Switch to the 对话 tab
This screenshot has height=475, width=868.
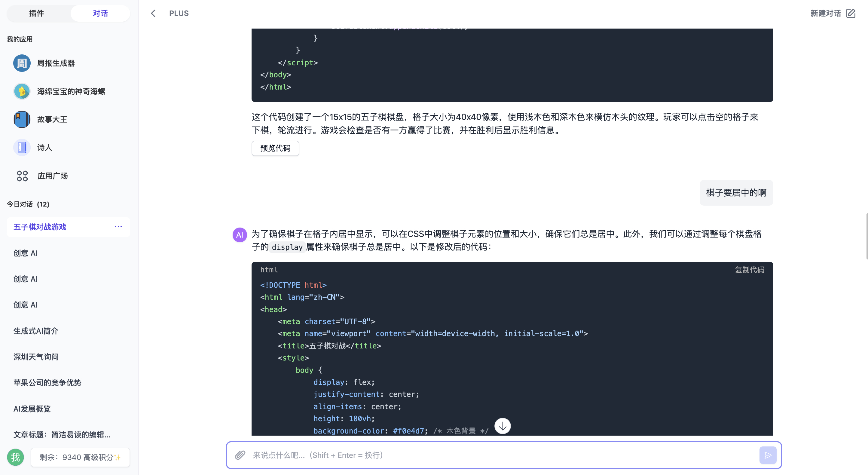pos(100,14)
